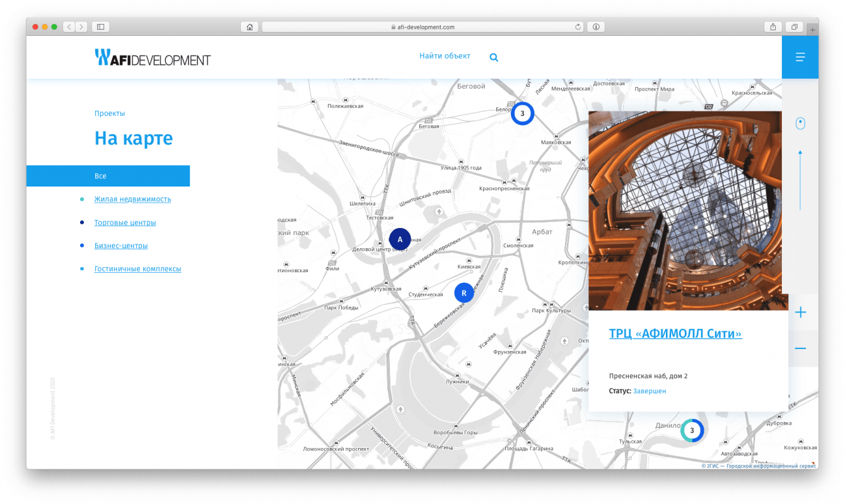The height and width of the screenshot is (504, 845).
Task: Click the 'Полежаевская' station label
Action: 346,106
